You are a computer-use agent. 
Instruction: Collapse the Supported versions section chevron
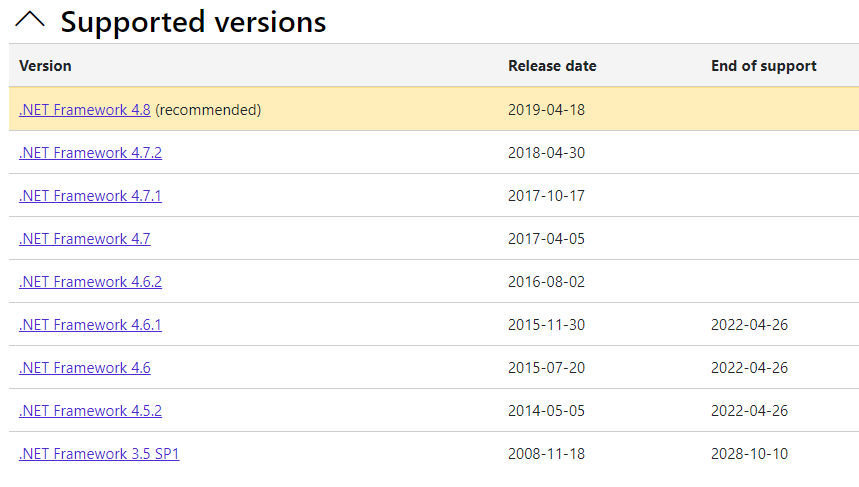(30, 20)
